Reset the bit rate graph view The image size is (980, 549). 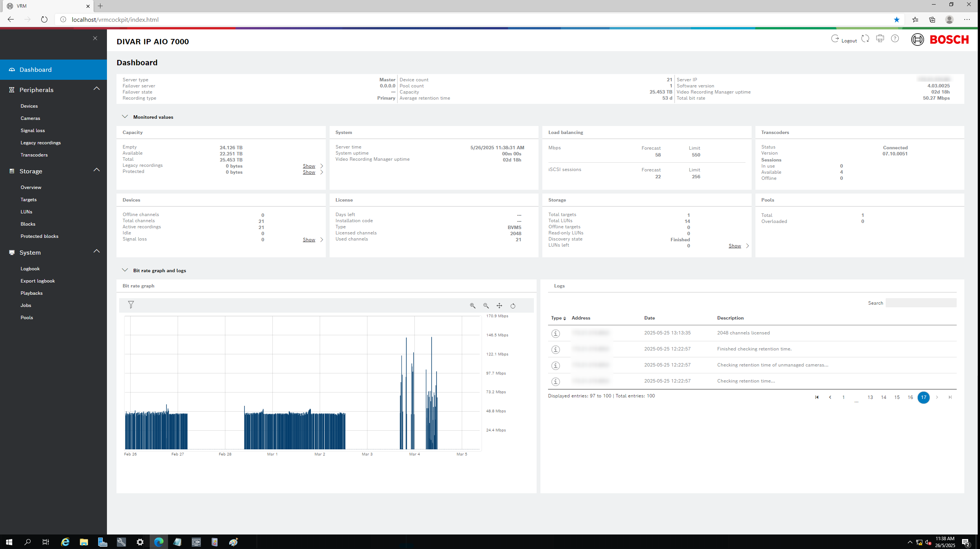pos(513,306)
